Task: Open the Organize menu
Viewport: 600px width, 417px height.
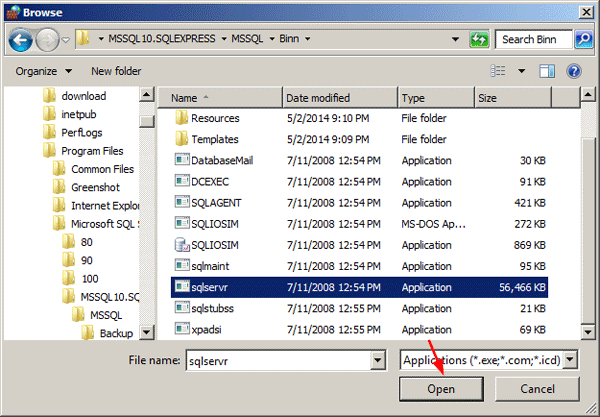Action: pos(44,71)
